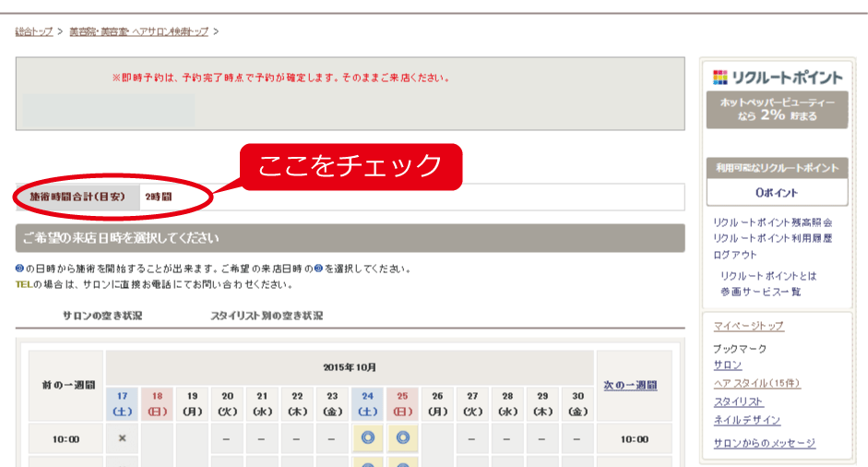Open リクルートポイント残高照会
The width and height of the screenshot is (868, 467).
point(772,222)
